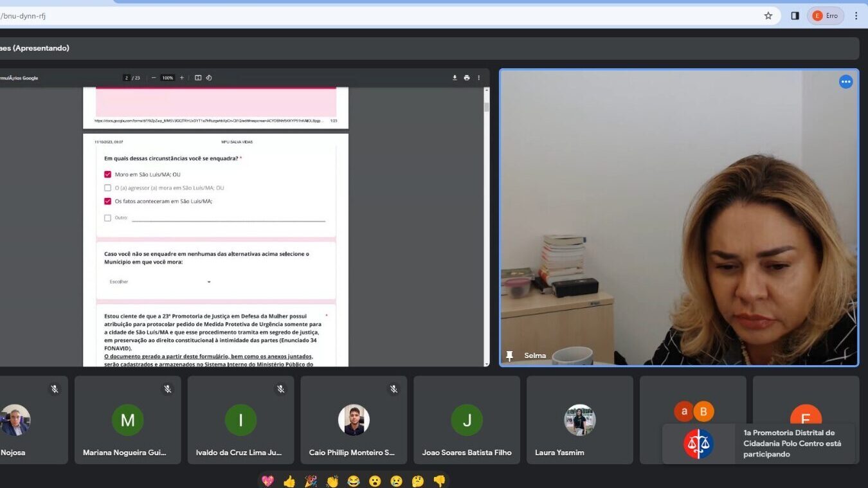Print the shared PDF document
Image resolution: width=868 pixels, height=488 pixels.
pyautogui.click(x=467, y=78)
